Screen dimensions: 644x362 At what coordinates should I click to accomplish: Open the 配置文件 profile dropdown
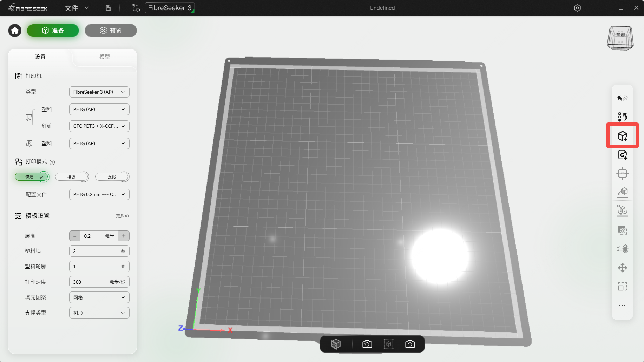[99, 194]
